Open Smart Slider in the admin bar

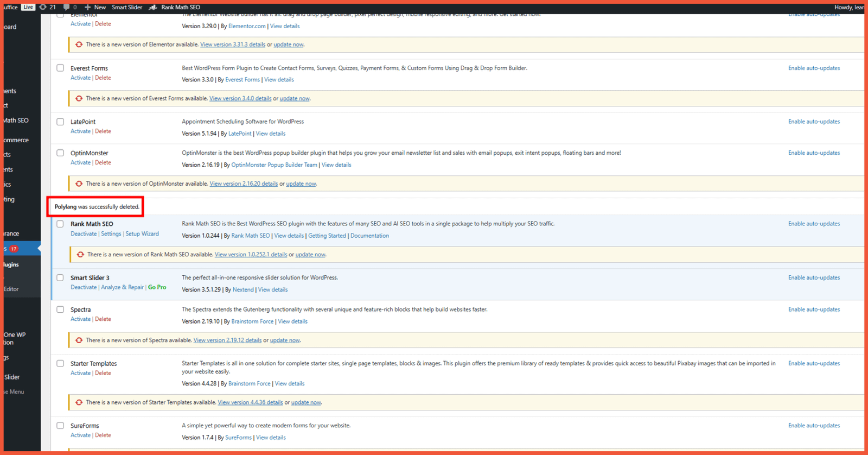click(x=127, y=7)
